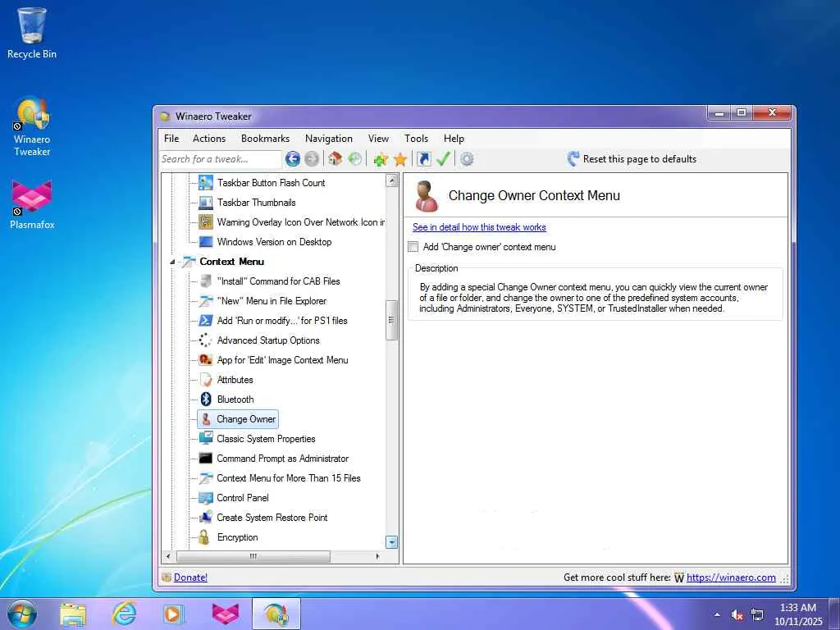Select "Install" Command for CAB Files

tap(279, 281)
